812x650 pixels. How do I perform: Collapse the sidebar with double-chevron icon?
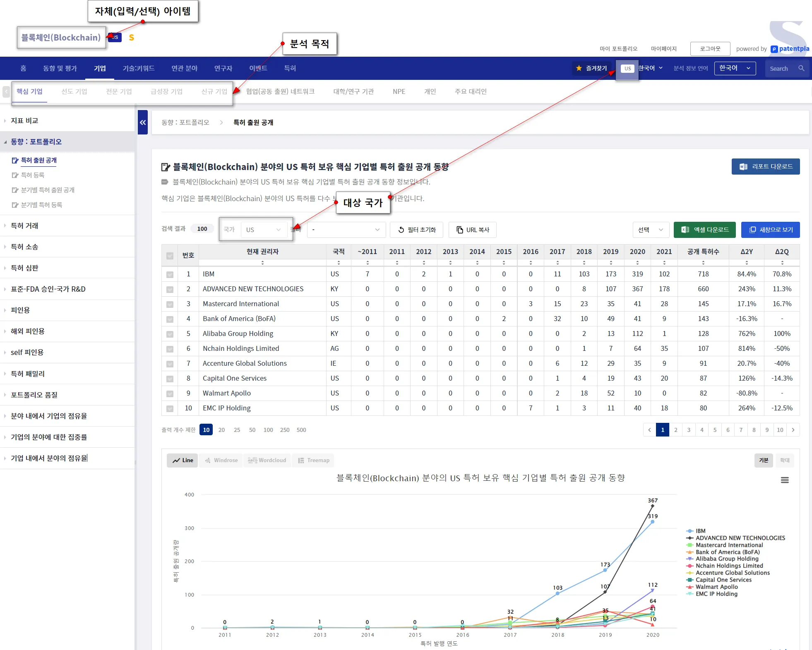pos(143,122)
